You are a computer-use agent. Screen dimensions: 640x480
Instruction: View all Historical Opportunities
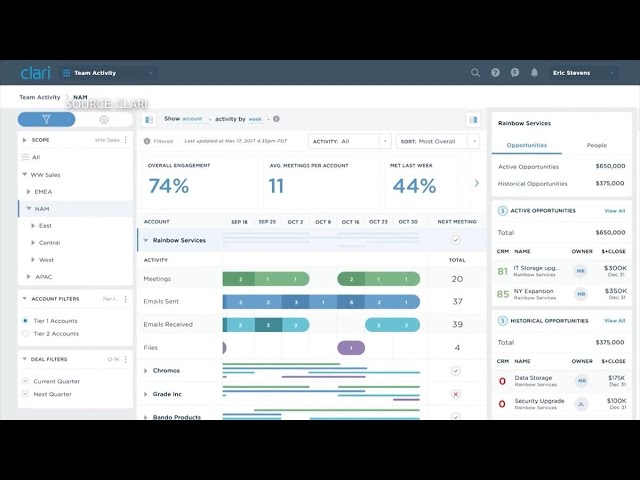[615, 321]
